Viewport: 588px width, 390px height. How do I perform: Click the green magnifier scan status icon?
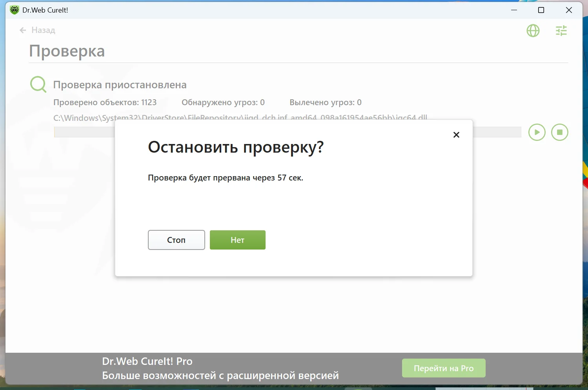38,84
